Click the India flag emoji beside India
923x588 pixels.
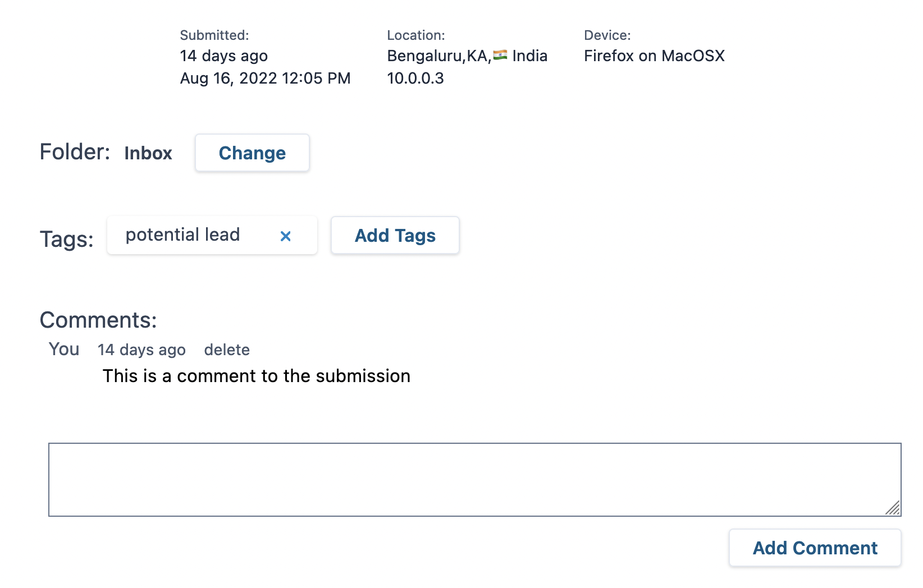(500, 55)
